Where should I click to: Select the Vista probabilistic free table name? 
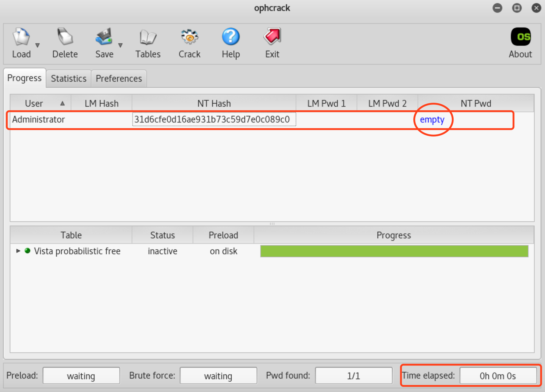point(77,251)
